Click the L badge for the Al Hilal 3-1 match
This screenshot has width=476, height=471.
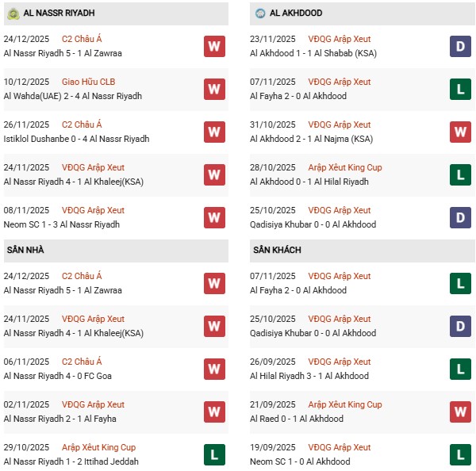pyautogui.click(x=459, y=369)
